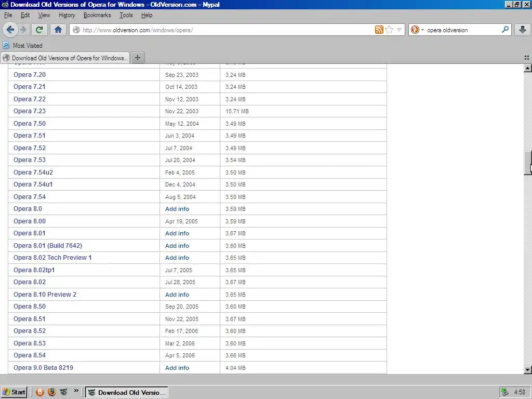Go back with the Back arrow button
This screenshot has width=532, height=399.
coord(10,30)
